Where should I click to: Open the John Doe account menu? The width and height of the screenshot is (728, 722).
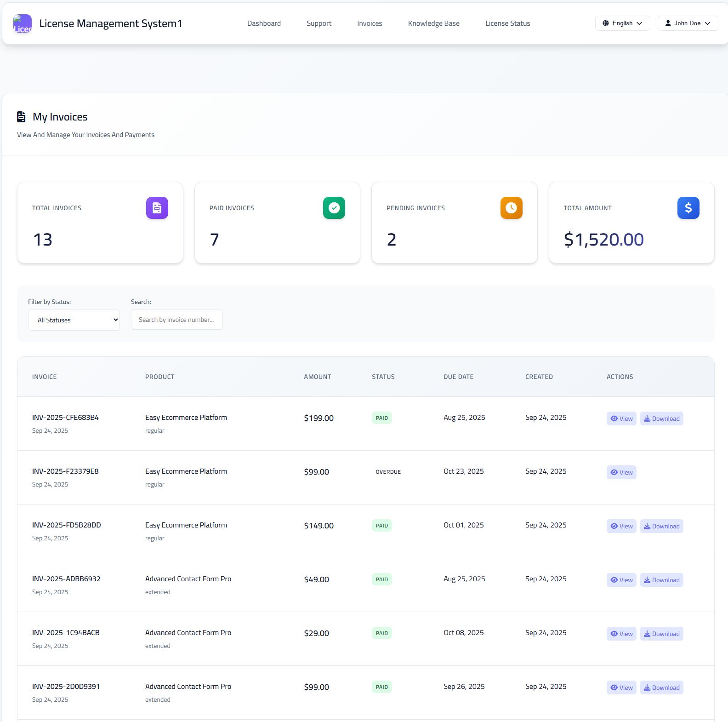[x=688, y=23]
